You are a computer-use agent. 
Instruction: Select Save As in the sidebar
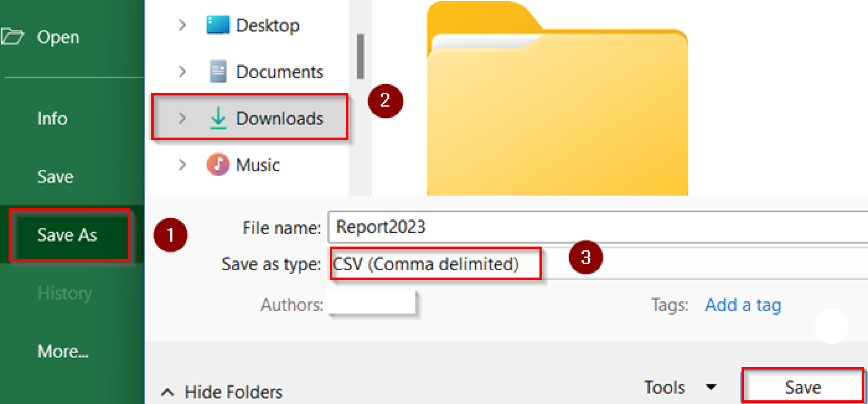(67, 235)
